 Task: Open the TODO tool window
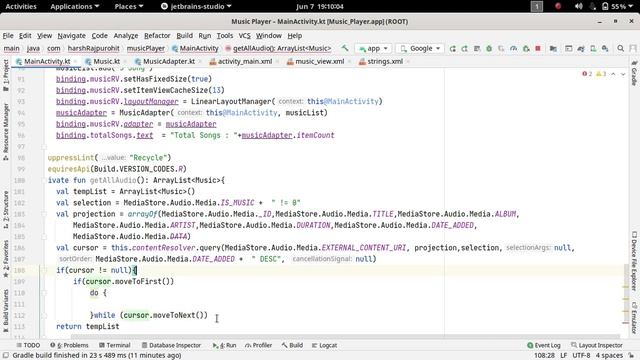coord(28,345)
